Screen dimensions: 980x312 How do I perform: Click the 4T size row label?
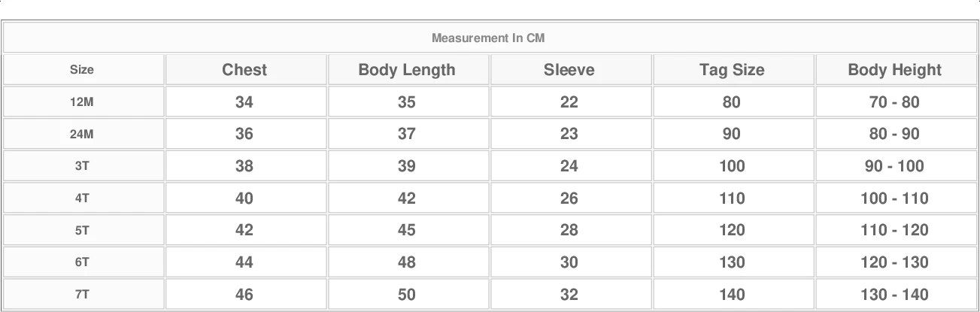coord(82,198)
